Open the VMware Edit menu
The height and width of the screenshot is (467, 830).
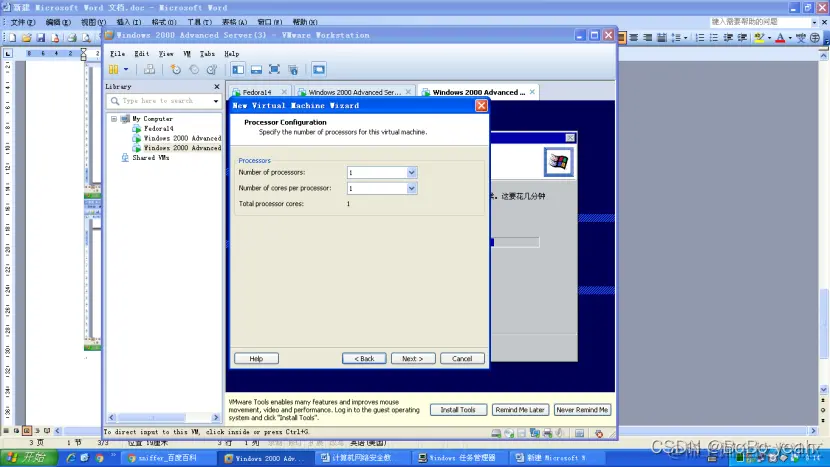141,53
